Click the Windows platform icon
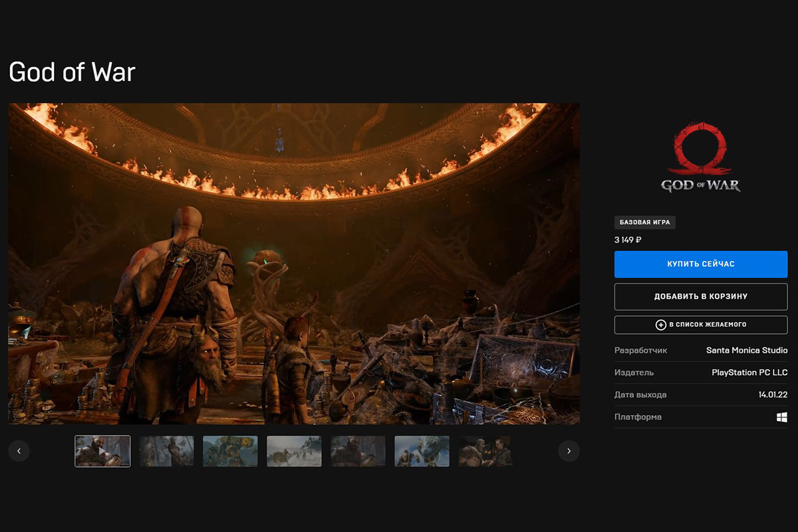Image resolution: width=798 pixels, height=532 pixels. coord(781,417)
